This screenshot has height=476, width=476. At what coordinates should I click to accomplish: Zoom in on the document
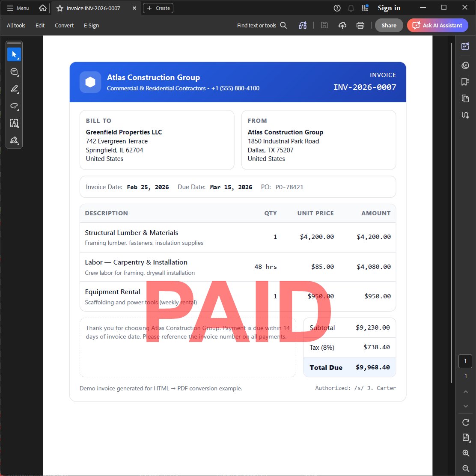[x=466, y=453]
